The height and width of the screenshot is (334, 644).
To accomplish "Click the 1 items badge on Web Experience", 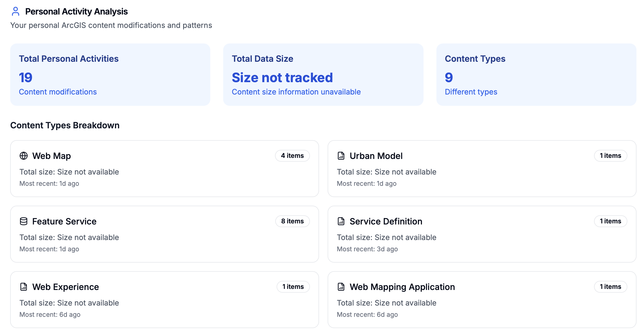I will point(293,287).
